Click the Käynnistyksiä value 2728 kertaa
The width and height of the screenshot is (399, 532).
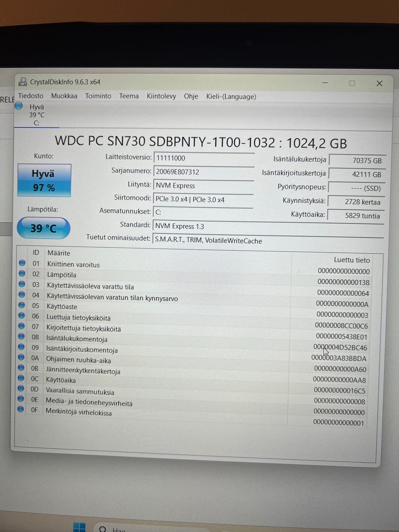[x=356, y=202]
